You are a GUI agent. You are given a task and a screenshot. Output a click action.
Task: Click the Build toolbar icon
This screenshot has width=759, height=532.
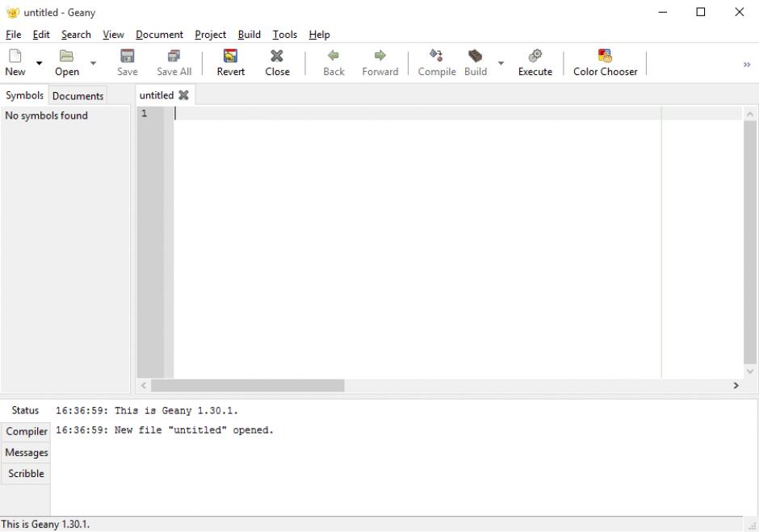pyautogui.click(x=476, y=57)
